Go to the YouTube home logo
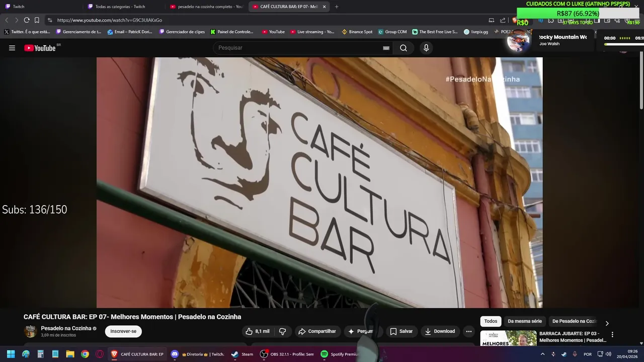 [x=40, y=48]
